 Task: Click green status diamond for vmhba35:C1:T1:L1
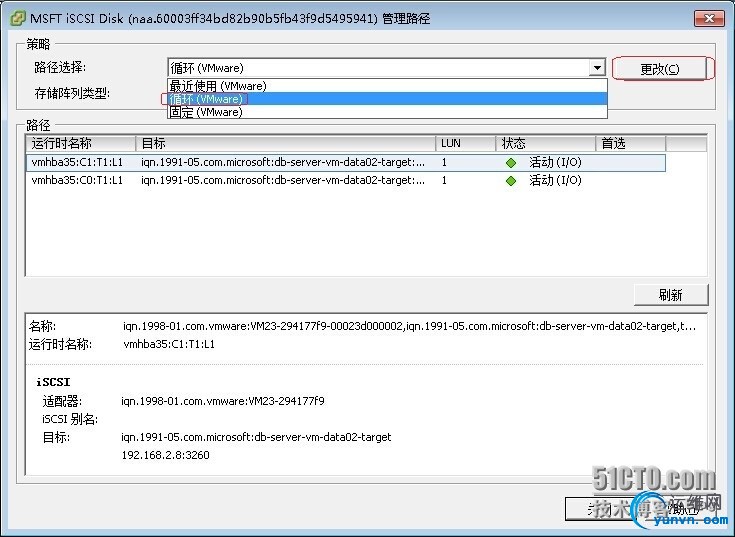point(511,163)
